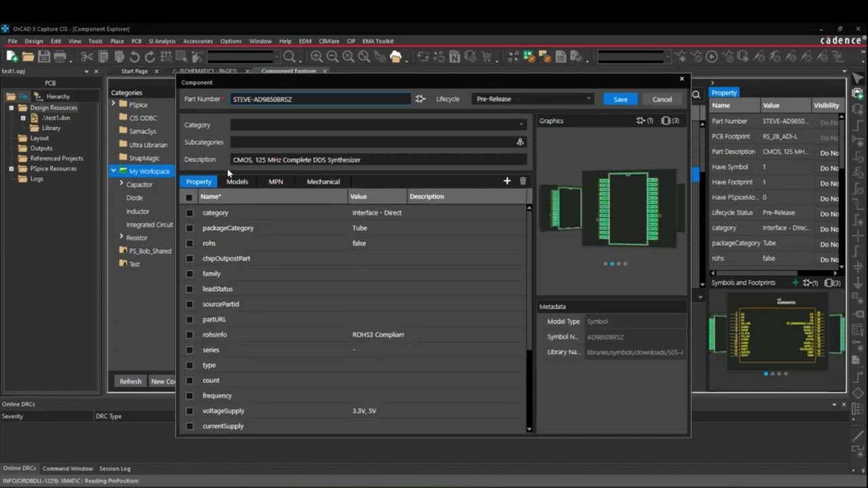Check the chipOutpostPart row checkbox
Image resolution: width=868 pixels, height=488 pixels.
(189, 259)
